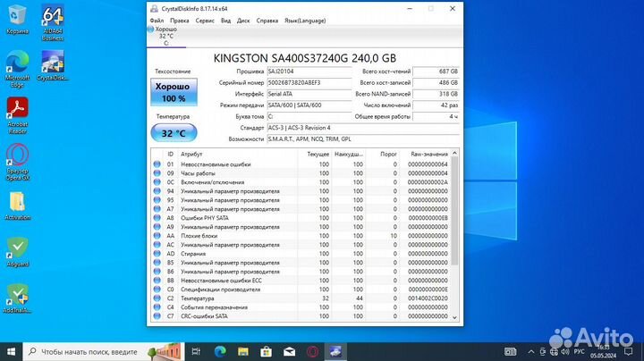Click the CrystalDiskInfo title bar app icon

[154, 9]
